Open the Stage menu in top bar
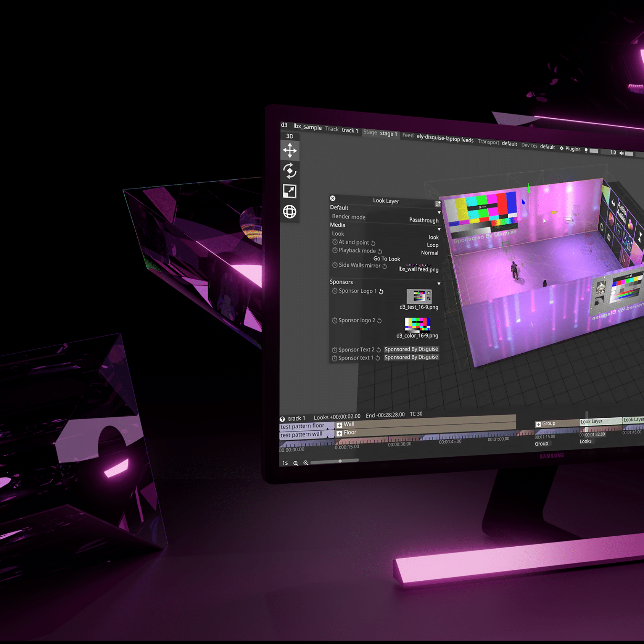The image size is (644, 644). click(x=370, y=132)
